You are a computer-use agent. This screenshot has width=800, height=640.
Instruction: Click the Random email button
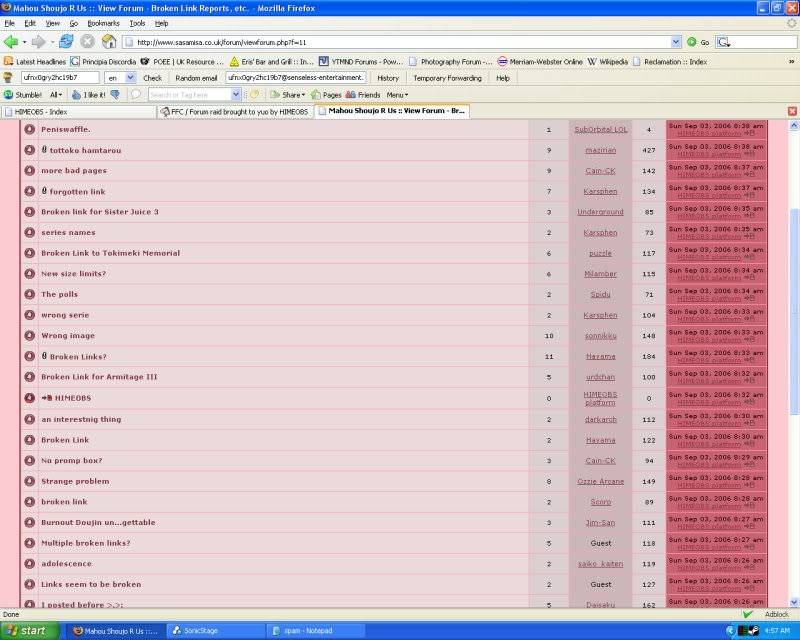196,78
